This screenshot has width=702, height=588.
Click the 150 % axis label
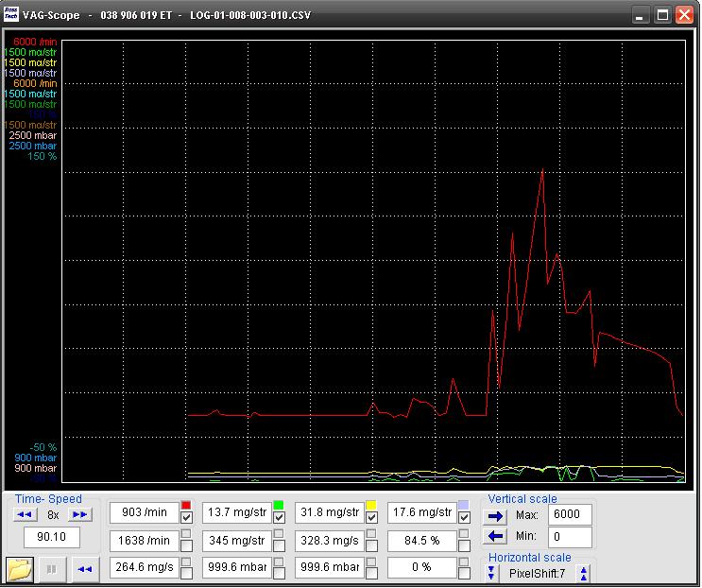tap(43, 156)
